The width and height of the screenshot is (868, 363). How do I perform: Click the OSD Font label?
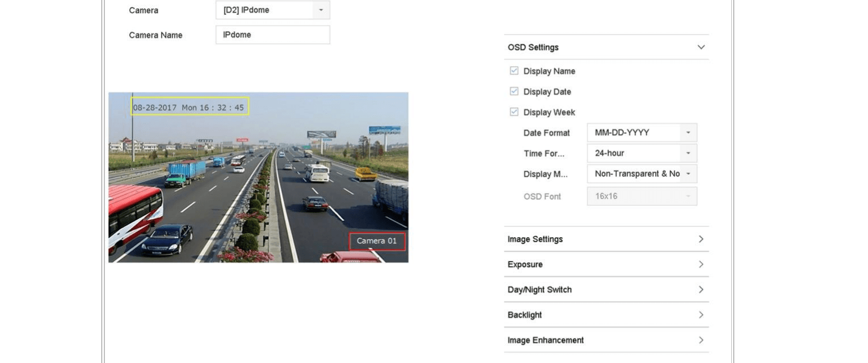tap(542, 196)
